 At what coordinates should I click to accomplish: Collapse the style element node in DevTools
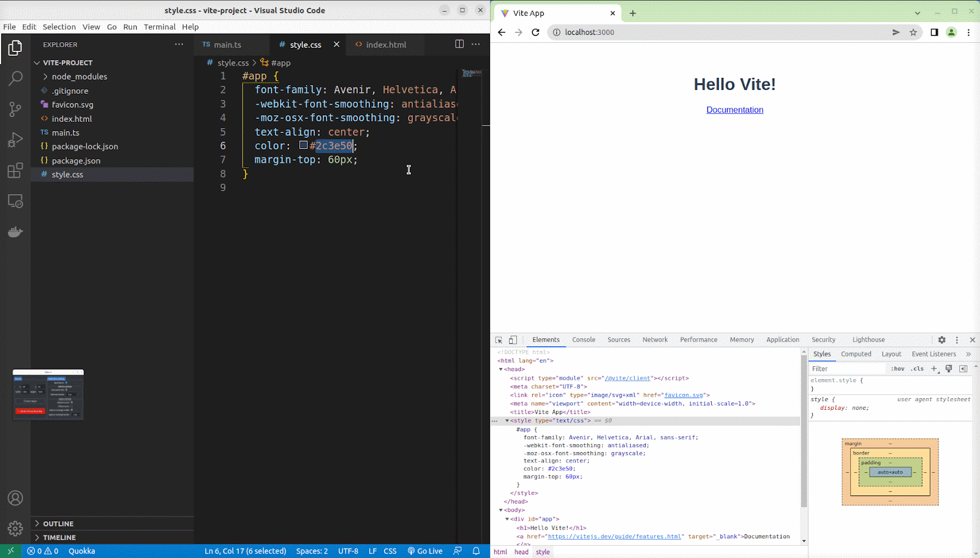[507, 421]
